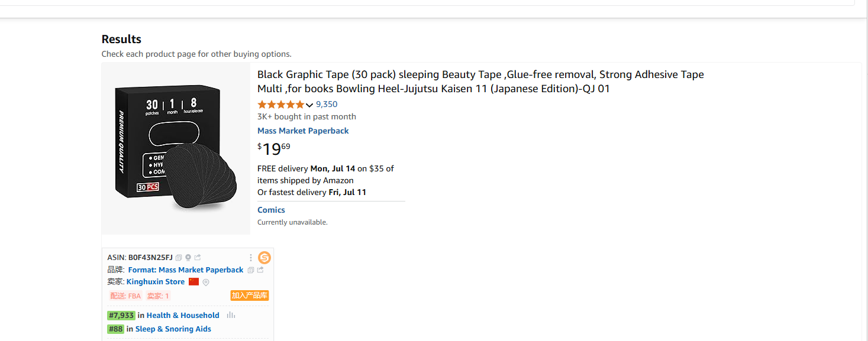This screenshot has width=868, height=341.
Task: Open the bar chart icon beside Health & Household
Action: [231, 316]
